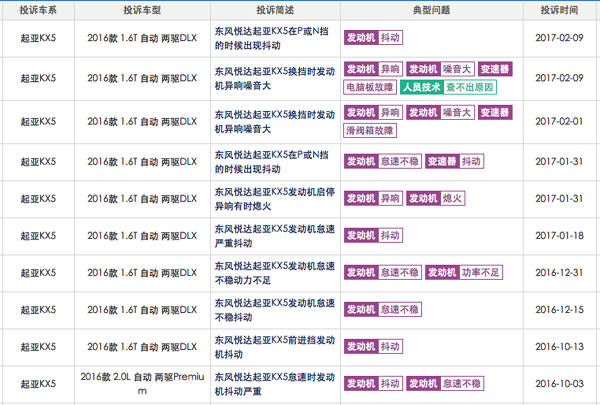Click 发动机 噪音大 tag in the 电脑板故障 row

coord(440,69)
